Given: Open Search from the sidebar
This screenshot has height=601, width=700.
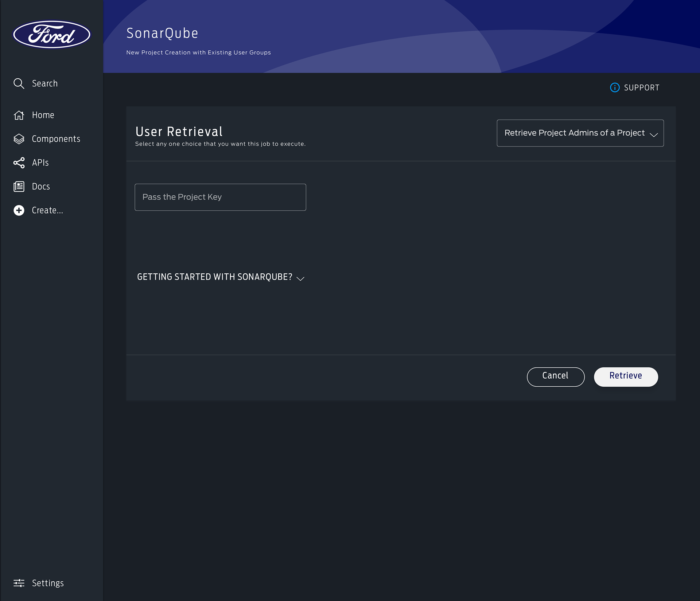Looking at the screenshot, I should (44, 83).
